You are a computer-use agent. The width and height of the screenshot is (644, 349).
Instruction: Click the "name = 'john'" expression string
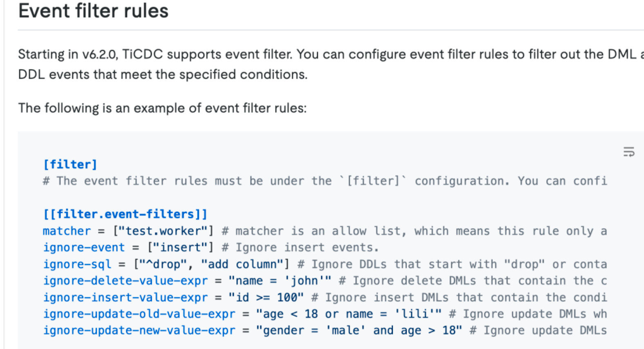point(280,281)
